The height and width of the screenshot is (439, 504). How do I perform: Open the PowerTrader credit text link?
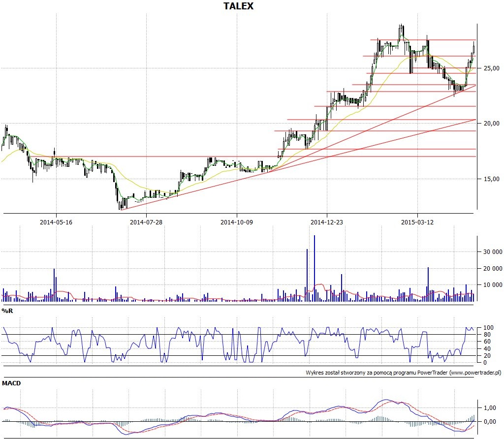click(x=404, y=373)
